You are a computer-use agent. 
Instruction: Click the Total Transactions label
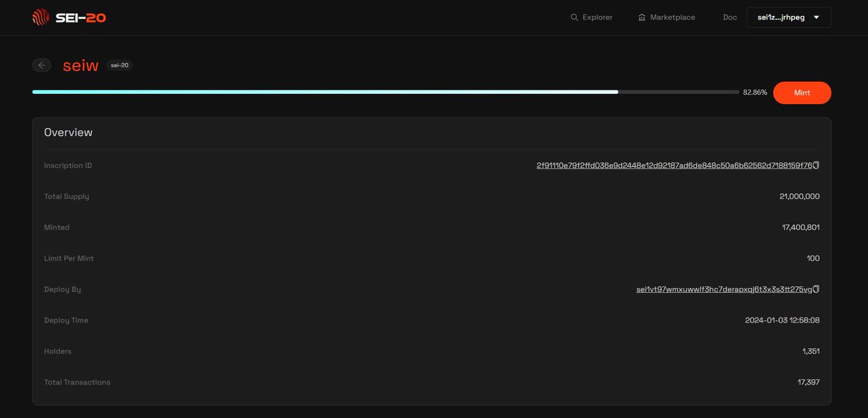tap(77, 382)
